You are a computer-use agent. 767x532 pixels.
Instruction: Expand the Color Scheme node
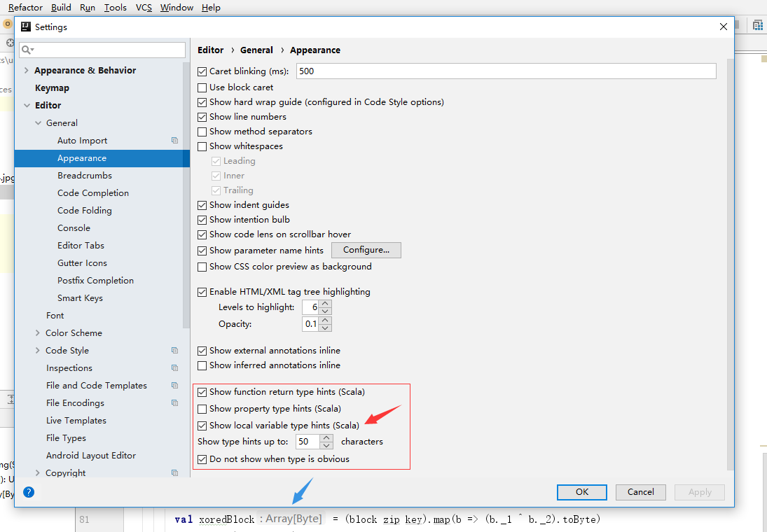pyautogui.click(x=38, y=333)
